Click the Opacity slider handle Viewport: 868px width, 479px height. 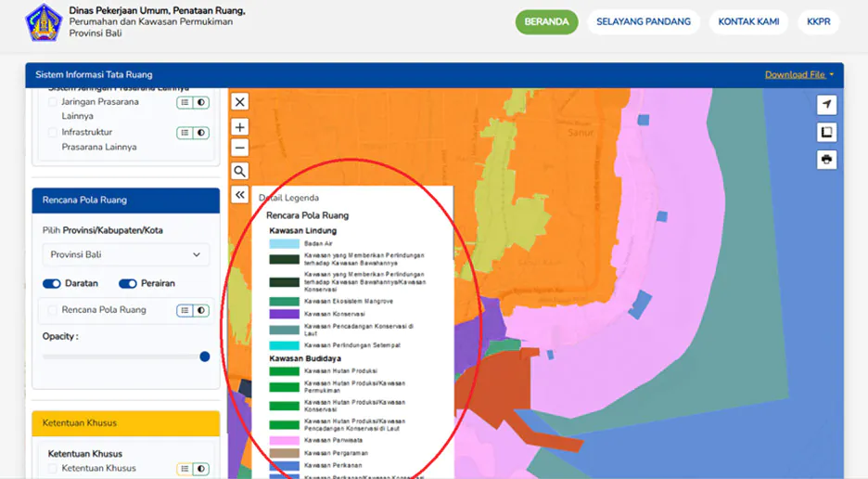pos(205,356)
